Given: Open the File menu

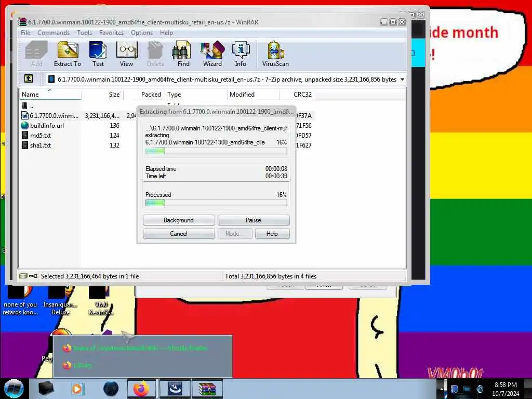Looking at the screenshot, I should coord(25,33).
